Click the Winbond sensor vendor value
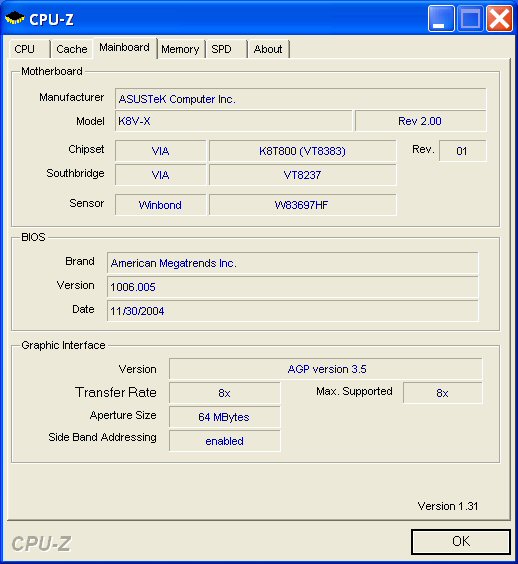The height and width of the screenshot is (564, 518). coord(160,205)
